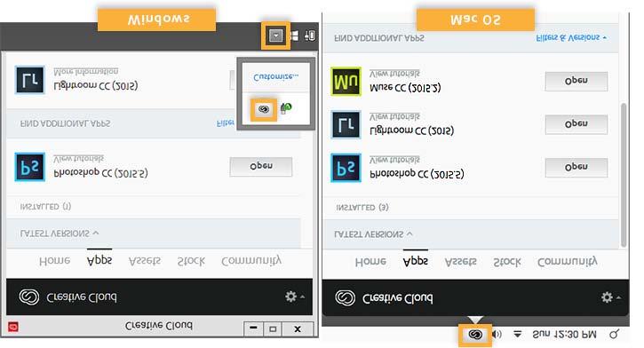The height and width of the screenshot is (348, 644).
Task: Select 'Lightroom CC (2015)' text in Windows panel
Action: (x=95, y=86)
